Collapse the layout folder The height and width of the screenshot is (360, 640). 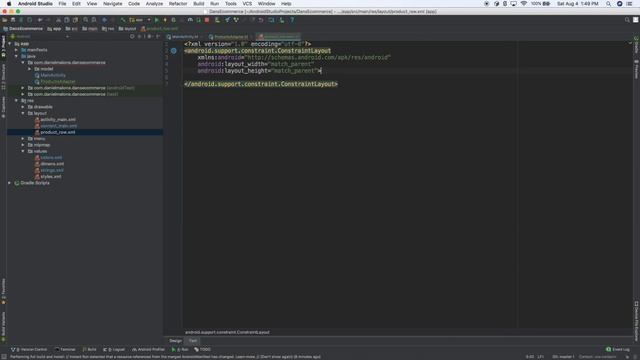pos(23,113)
